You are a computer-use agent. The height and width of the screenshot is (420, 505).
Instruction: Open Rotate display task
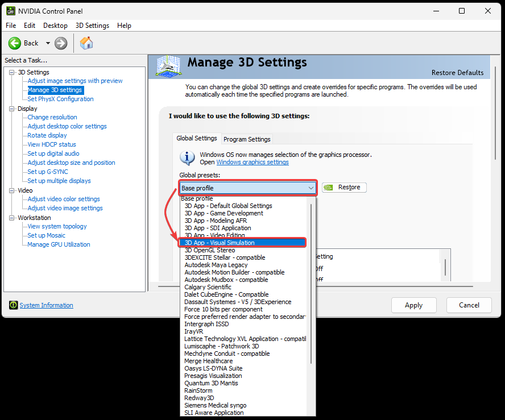47,135
